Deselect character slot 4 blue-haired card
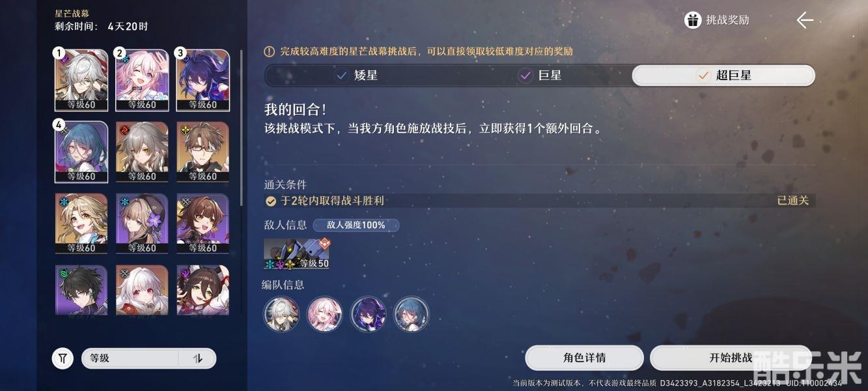This screenshot has height=391, width=868. (x=81, y=152)
